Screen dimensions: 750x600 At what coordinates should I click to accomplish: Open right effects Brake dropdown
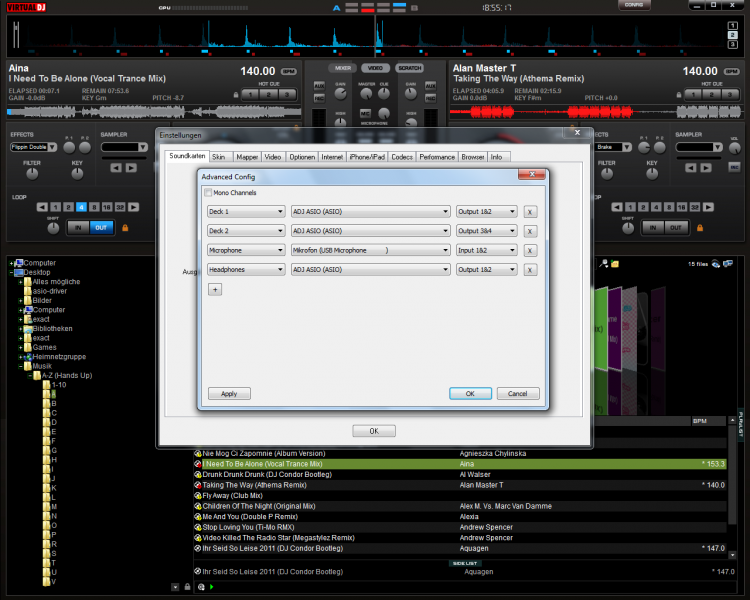pyautogui.click(x=613, y=147)
